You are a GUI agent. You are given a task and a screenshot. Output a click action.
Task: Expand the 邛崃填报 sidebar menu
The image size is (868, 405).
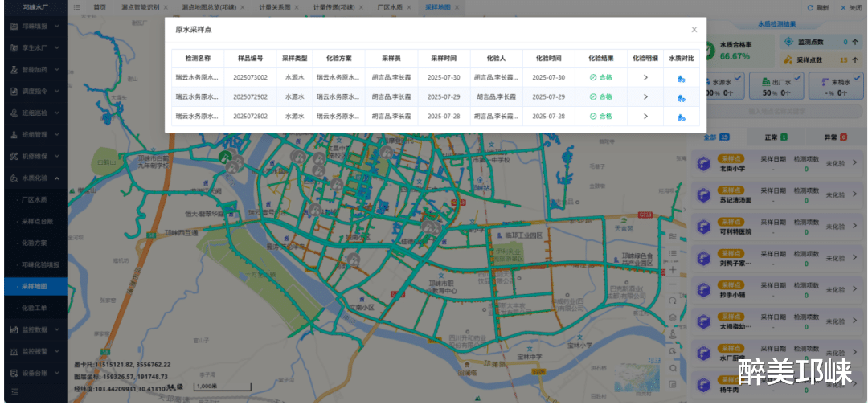(x=35, y=26)
